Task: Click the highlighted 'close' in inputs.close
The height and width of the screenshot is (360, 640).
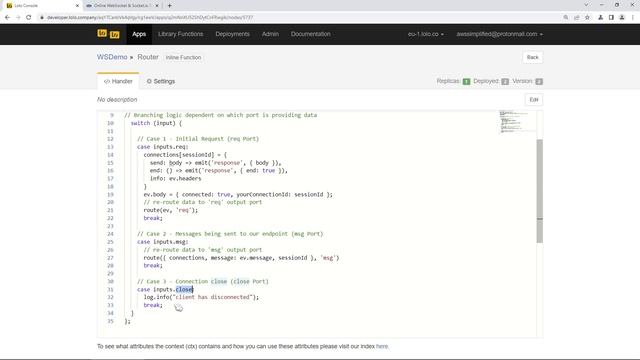Action: click(184, 289)
